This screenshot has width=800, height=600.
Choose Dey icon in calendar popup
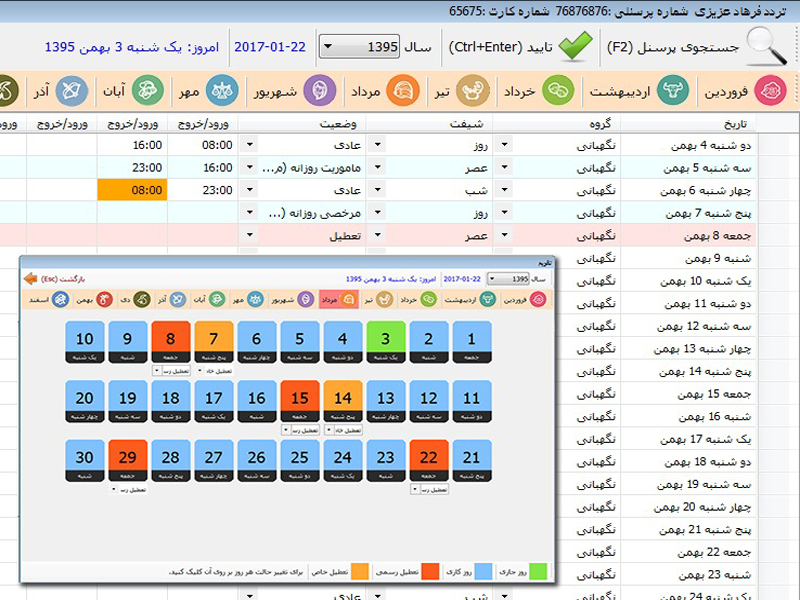point(142,299)
